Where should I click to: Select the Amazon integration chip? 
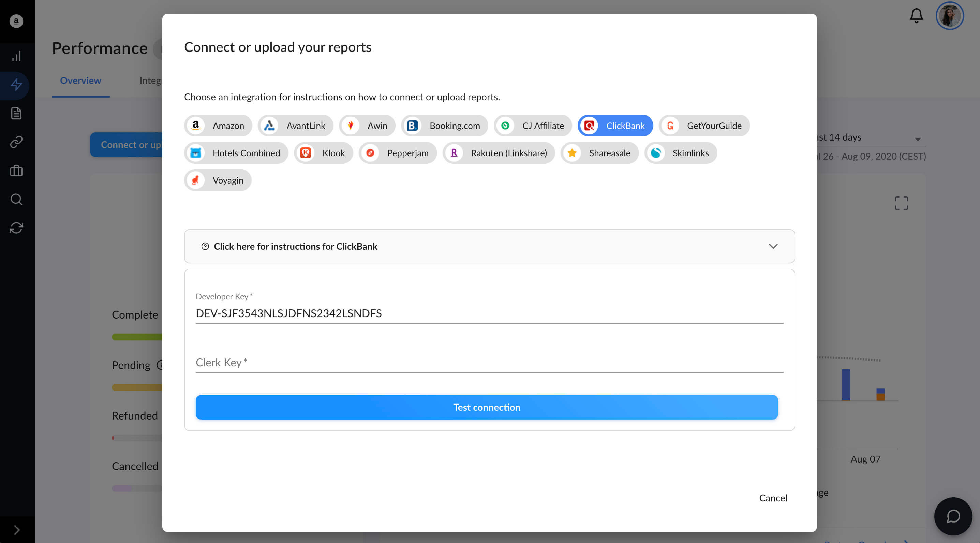click(218, 126)
